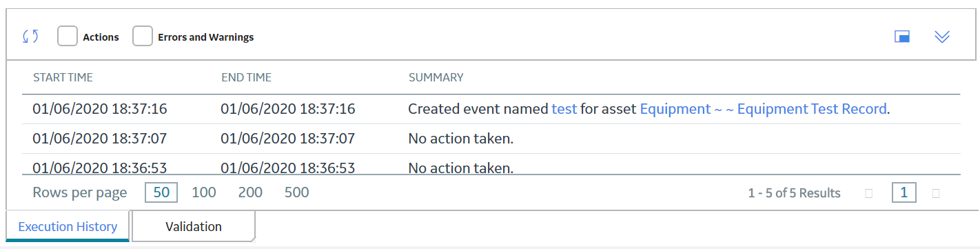Set rows per page to 100

click(x=204, y=192)
